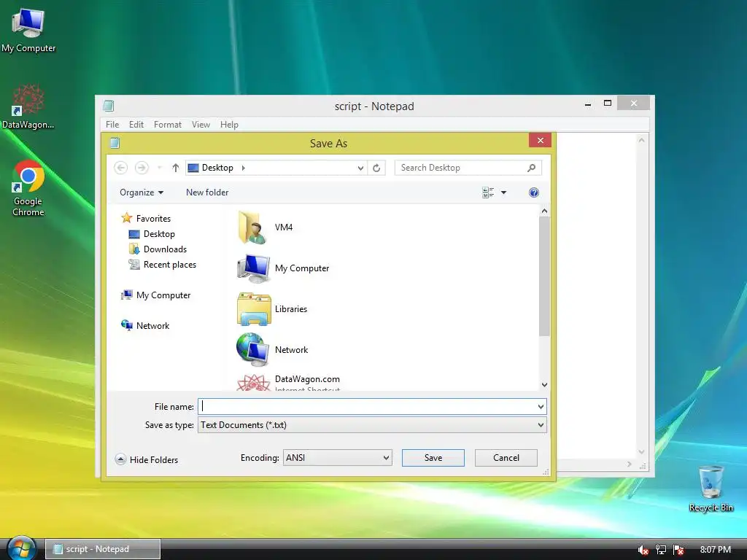Select the VM4 user folder icon
747x560 pixels.
pyautogui.click(x=251, y=227)
